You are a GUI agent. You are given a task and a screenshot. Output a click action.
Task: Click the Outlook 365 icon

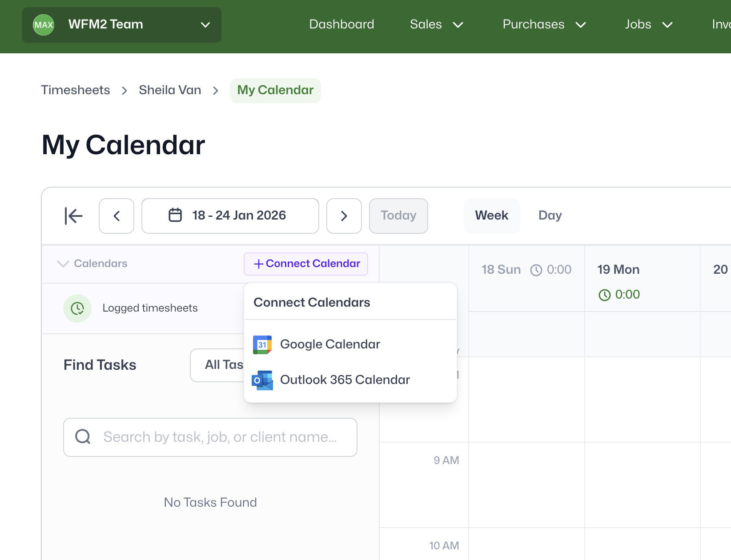[x=262, y=380]
